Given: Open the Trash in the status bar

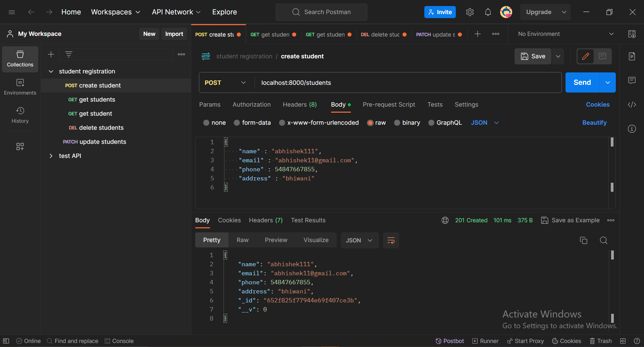Looking at the screenshot, I should pos(601,341).
